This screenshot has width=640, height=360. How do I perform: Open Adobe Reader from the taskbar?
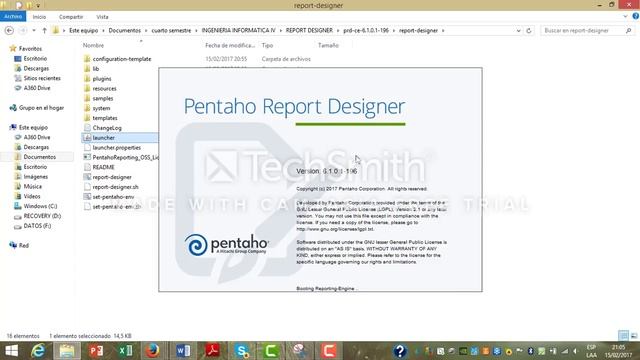[x=212, y=351]
